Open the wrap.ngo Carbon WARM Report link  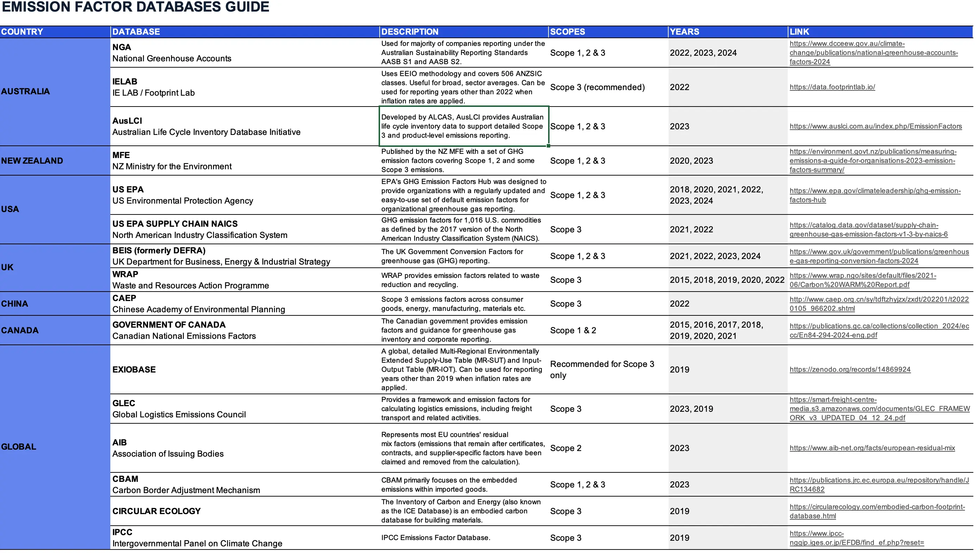click(x=863, y=280)
